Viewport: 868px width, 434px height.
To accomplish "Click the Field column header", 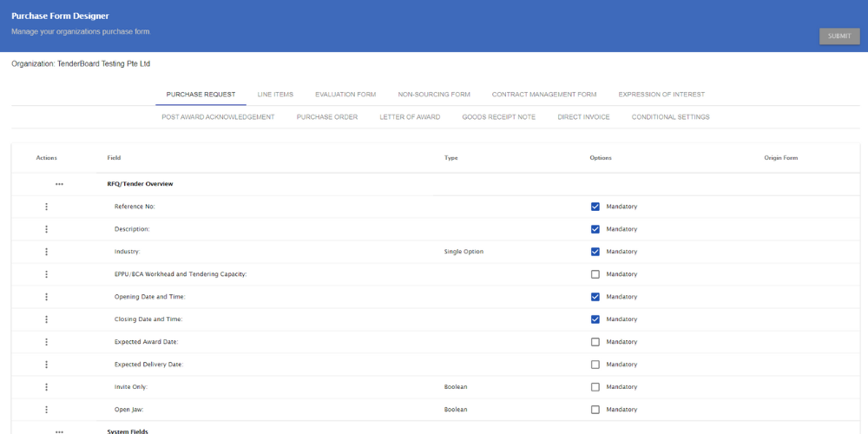I will pyautogui.click(x=114, y=158).
